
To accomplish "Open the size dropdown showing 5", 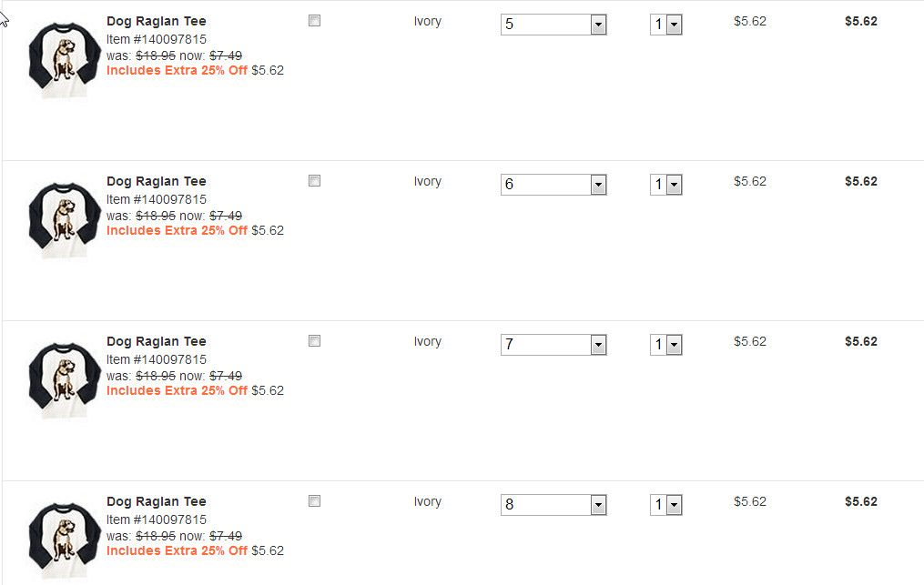I will (x=553, y=25).
